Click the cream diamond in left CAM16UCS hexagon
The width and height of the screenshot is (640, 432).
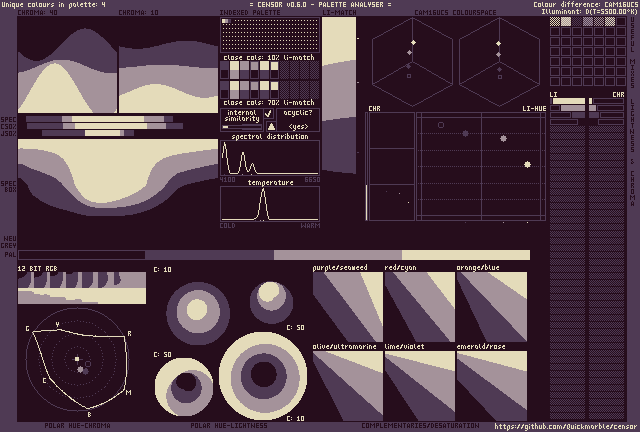click(413, 42)
